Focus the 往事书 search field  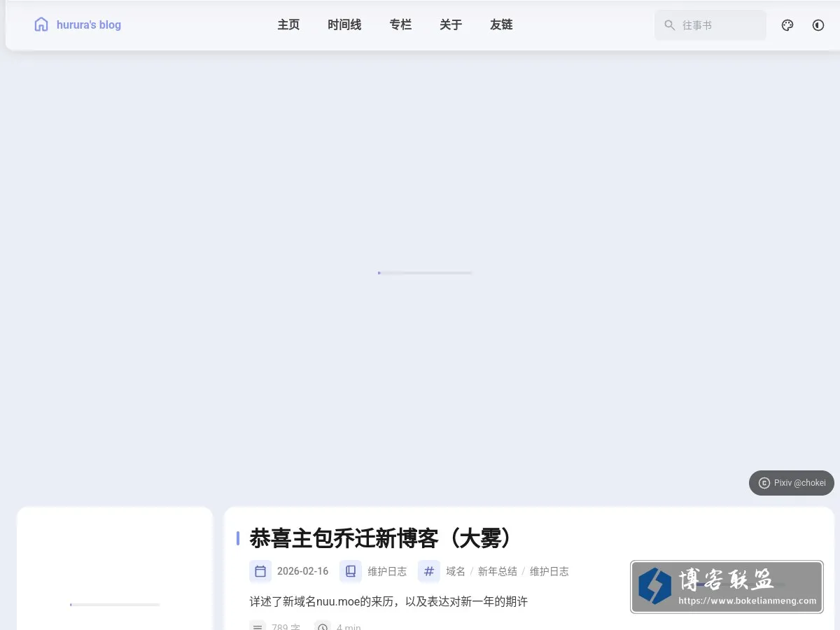click(710, 25)
